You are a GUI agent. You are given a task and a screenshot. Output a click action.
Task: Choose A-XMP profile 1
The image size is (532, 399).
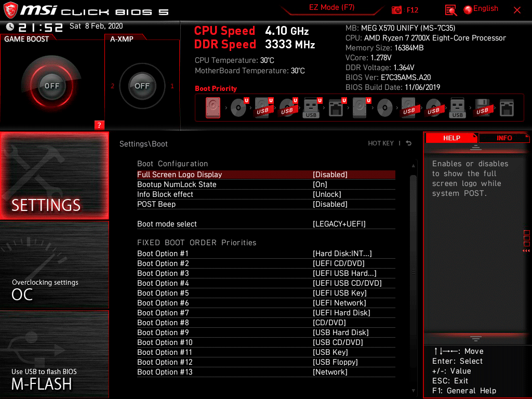(x=172, y=86)
